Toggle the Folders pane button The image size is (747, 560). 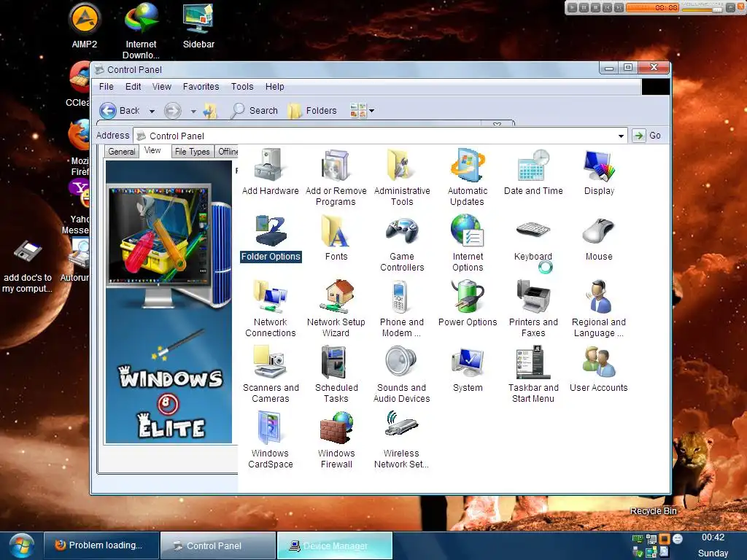pos(312,111)
